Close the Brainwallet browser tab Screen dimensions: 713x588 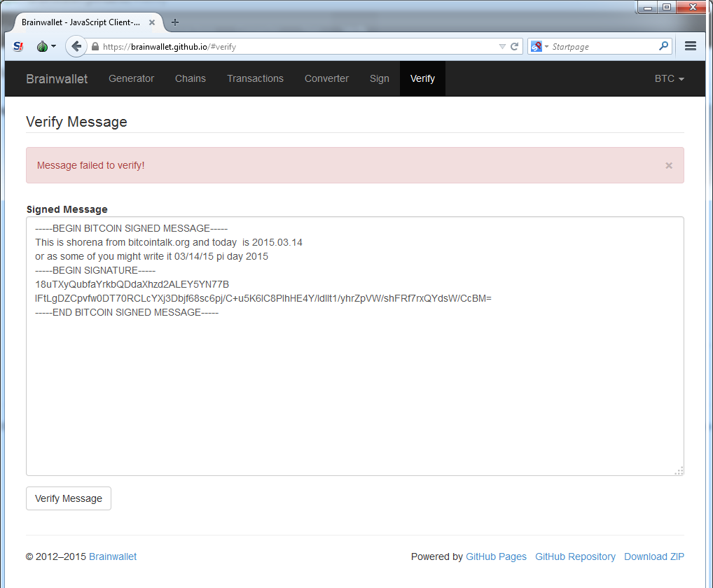click(x=152, y=22)
